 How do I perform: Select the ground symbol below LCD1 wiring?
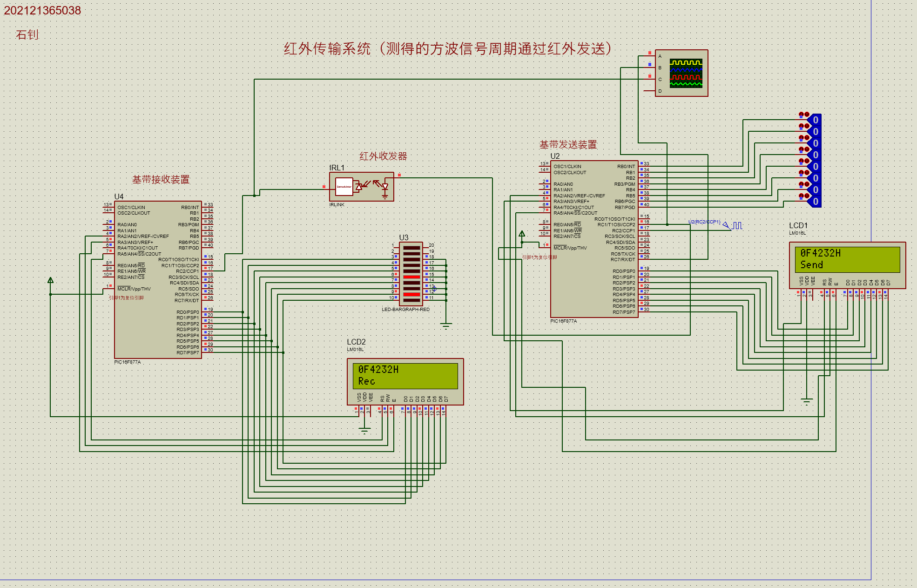click(x=807, y=401)
